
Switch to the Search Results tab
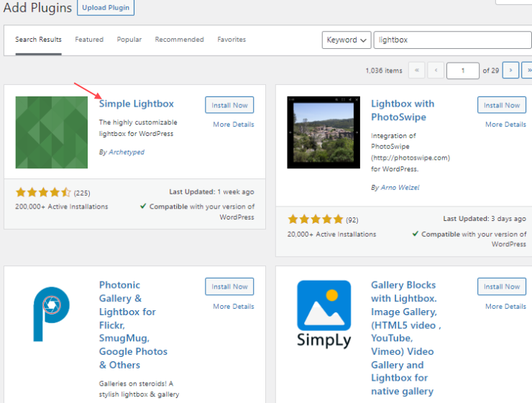point(38,40)
